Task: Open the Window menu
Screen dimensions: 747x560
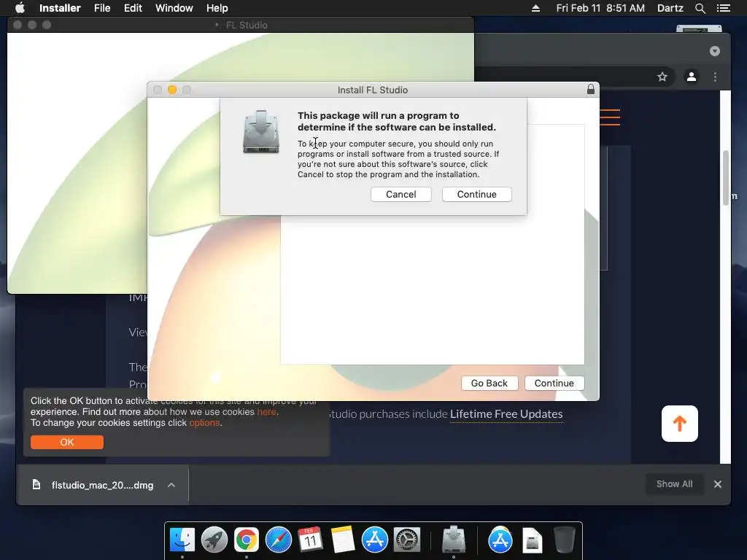Action: 174,8
